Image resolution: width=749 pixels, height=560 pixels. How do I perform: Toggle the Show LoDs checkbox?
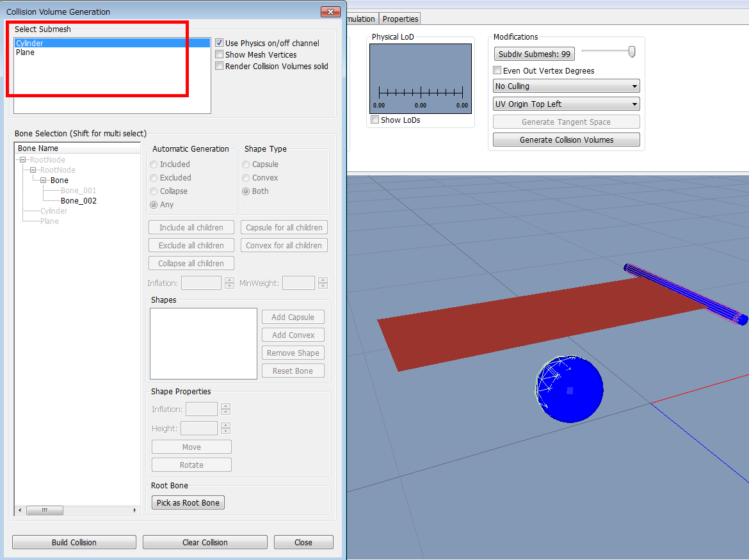pyautogui.click(x=374, y=120)
